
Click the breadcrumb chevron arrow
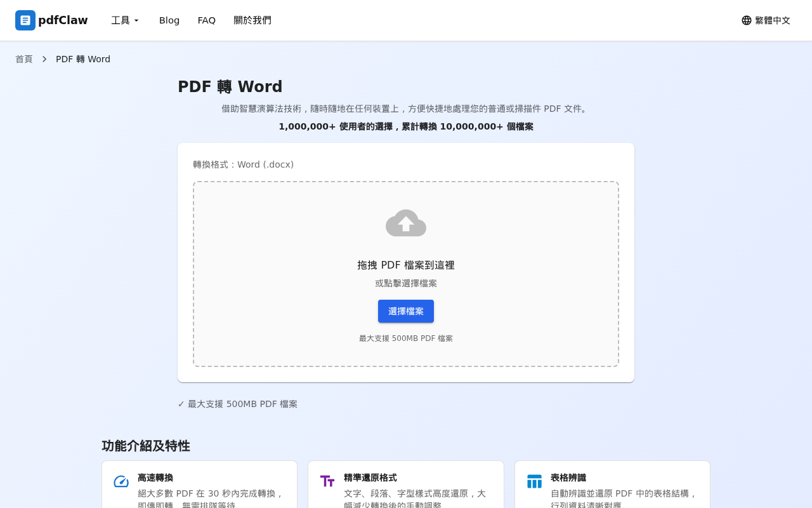[x=44, y=58]
